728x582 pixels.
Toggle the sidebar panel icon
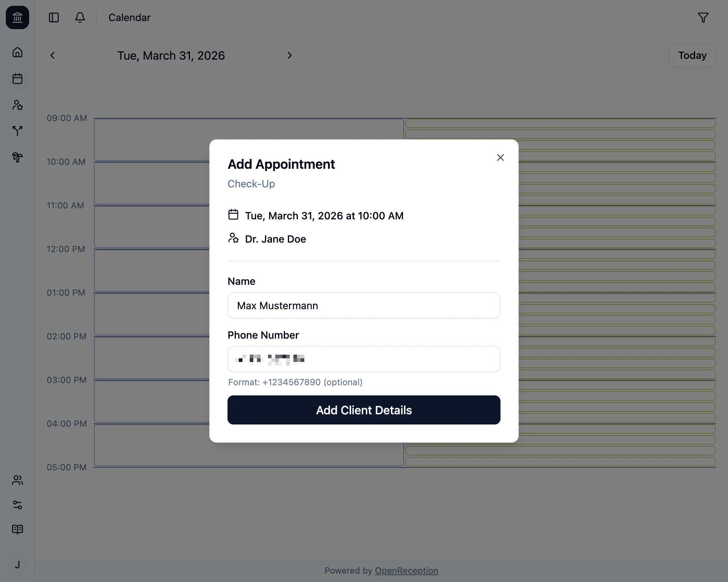pyautogui.click(x=54, y=17)
